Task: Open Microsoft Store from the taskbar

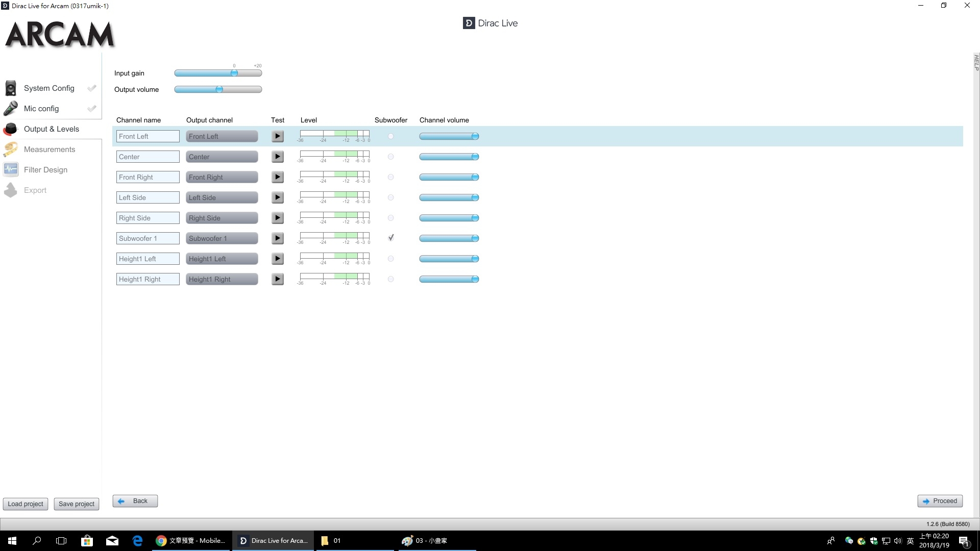Action: pos(87,541)
